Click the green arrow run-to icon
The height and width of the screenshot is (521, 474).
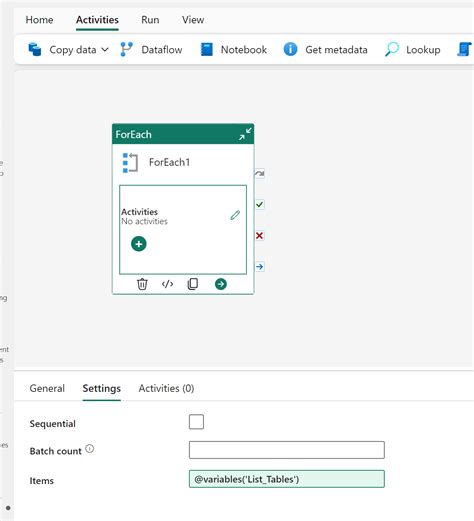(221, 284)
